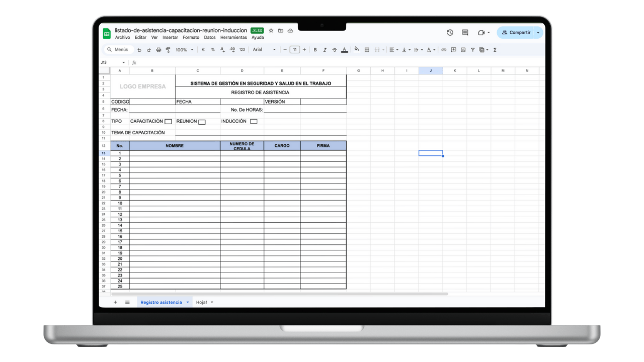Insert a comment from the toolbar
644x362 pixels.
(453, 50)
